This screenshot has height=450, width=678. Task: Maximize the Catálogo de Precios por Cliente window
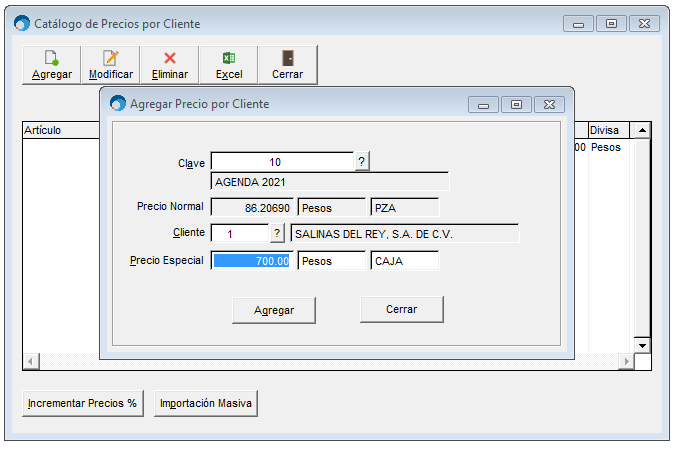point(611,24)
